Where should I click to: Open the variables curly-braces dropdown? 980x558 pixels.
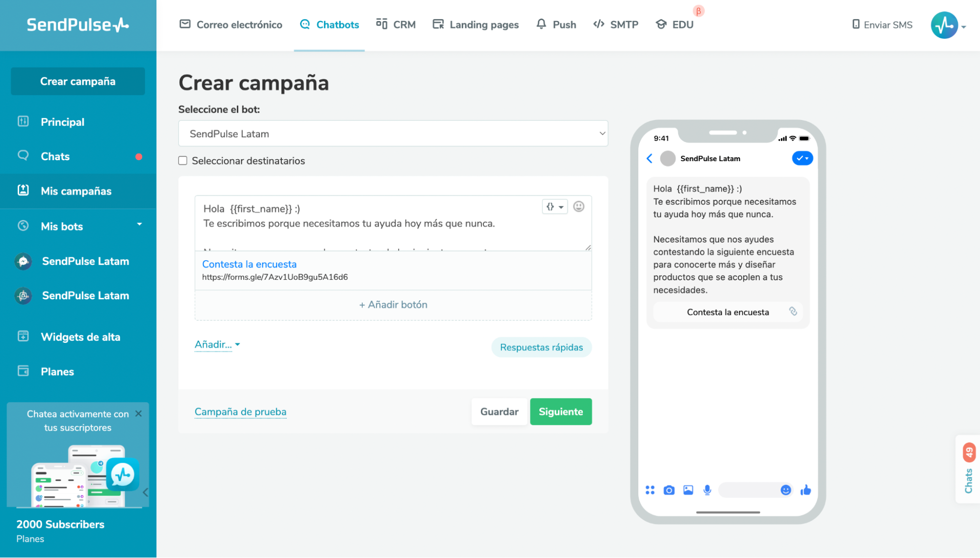click(554, 207)
